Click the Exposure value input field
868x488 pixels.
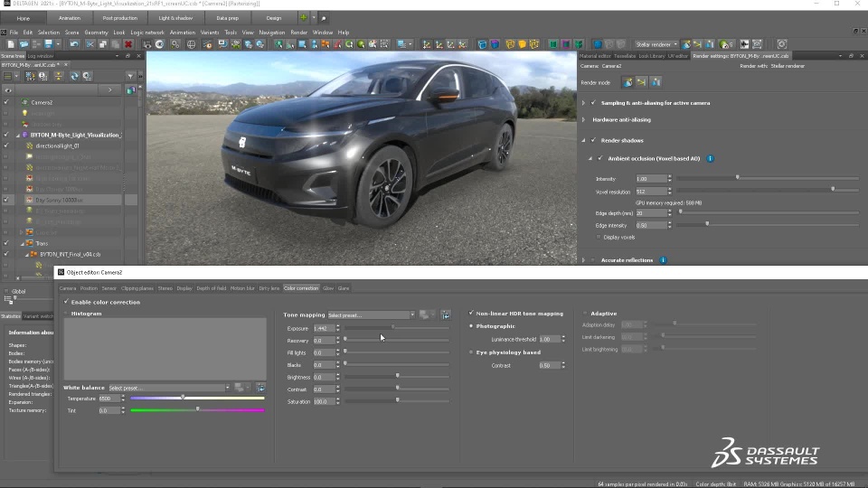click(x=323, y=328)
